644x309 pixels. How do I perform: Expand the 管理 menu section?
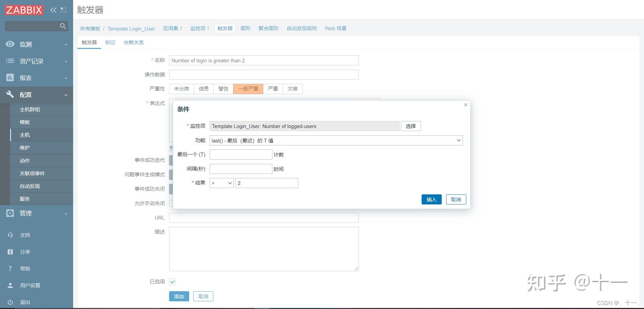pyautogui.click(x=66, y=213)
